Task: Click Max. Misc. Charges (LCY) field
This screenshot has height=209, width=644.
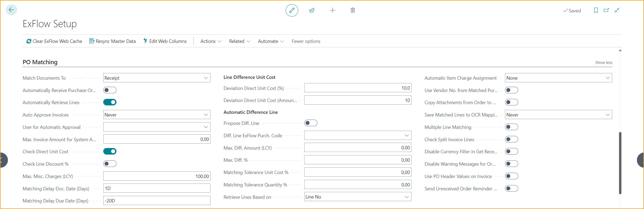Action: pos(157,176)
